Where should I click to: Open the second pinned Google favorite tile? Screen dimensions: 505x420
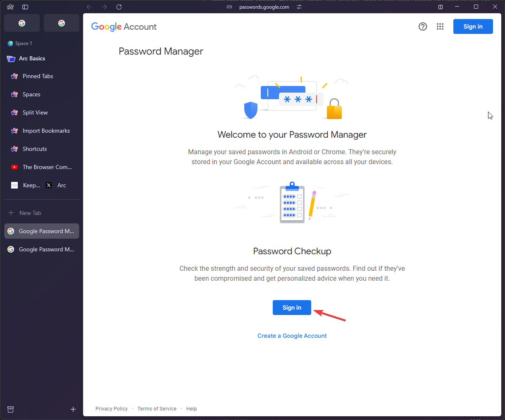(x=62, y=23)
